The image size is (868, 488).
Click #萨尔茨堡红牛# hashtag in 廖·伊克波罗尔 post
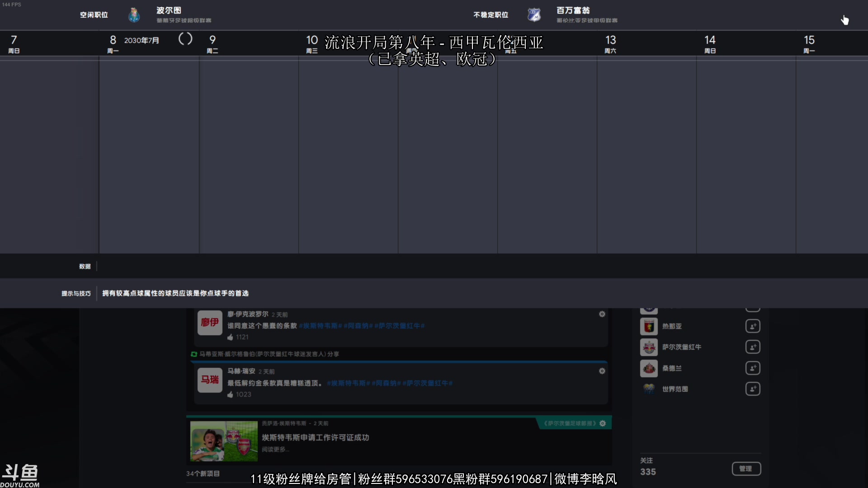(x=400, y=326)
